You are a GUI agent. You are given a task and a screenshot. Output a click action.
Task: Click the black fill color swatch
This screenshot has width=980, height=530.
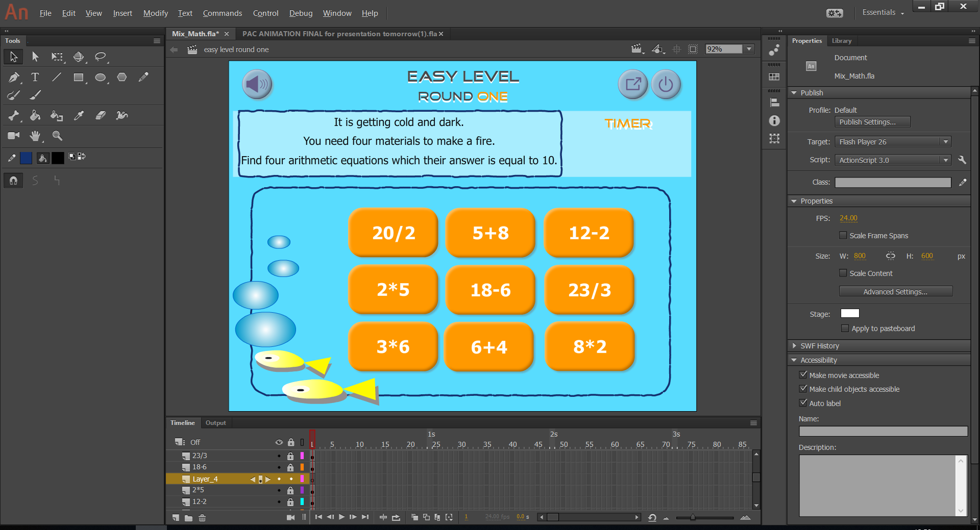[x=58, y=158]
